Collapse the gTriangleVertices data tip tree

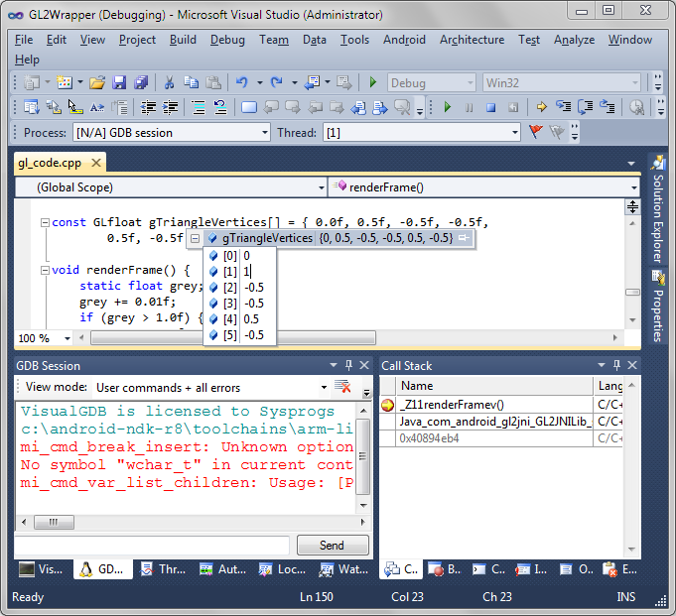point(196,239)
